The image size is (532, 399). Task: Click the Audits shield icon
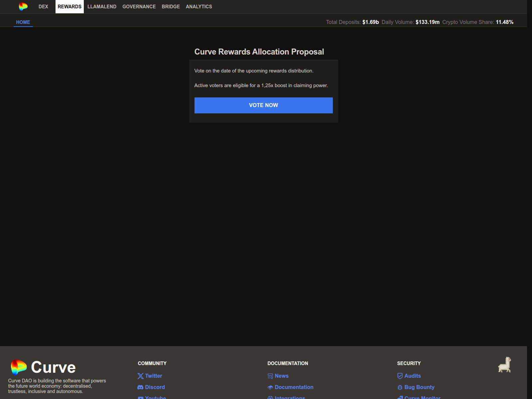[x=400, y=376]
